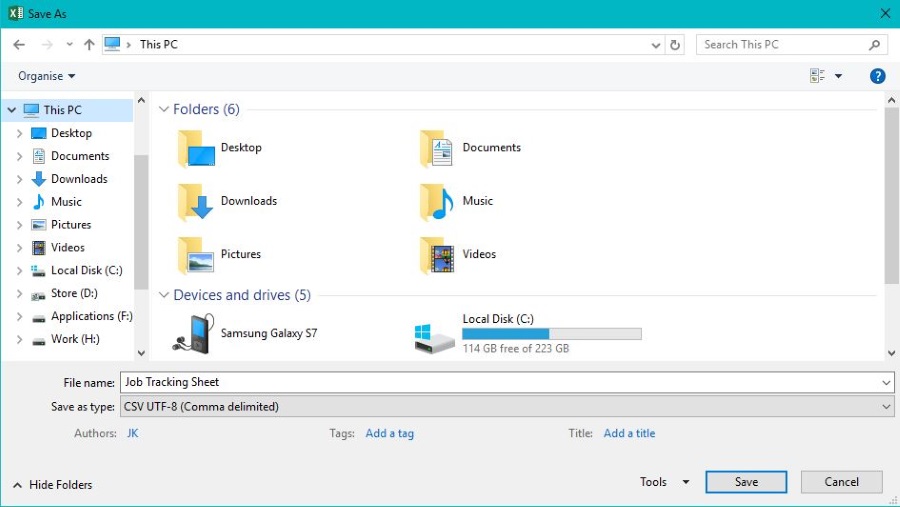
Task: Go up one folder level
Action: point(89,44)
